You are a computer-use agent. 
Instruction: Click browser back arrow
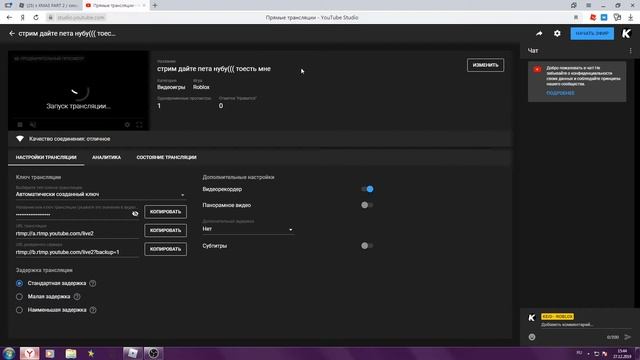click(9, 18)
